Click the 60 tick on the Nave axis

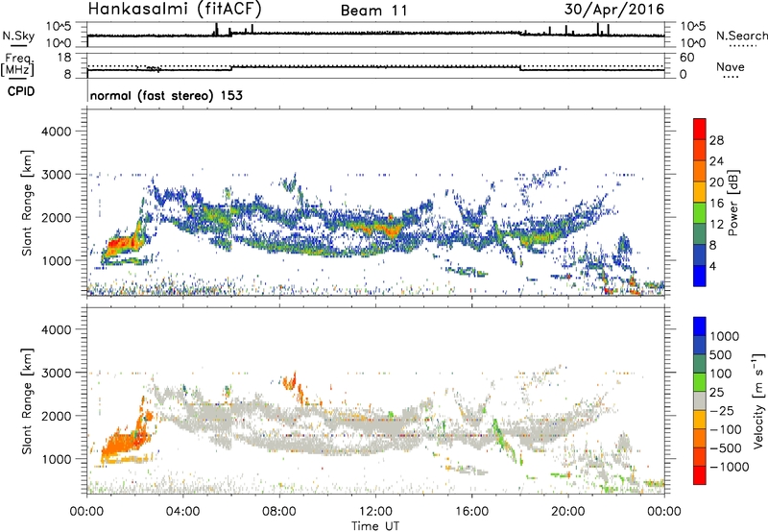coord(687,58)
